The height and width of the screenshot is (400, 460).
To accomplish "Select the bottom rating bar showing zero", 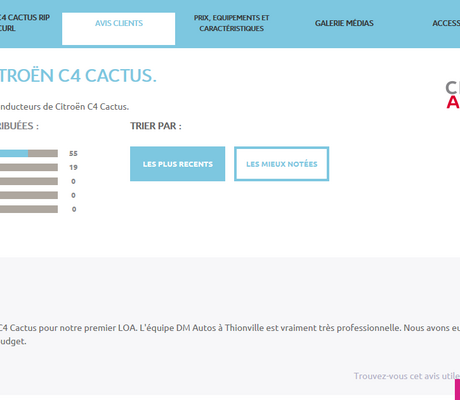I will point(29,209).
